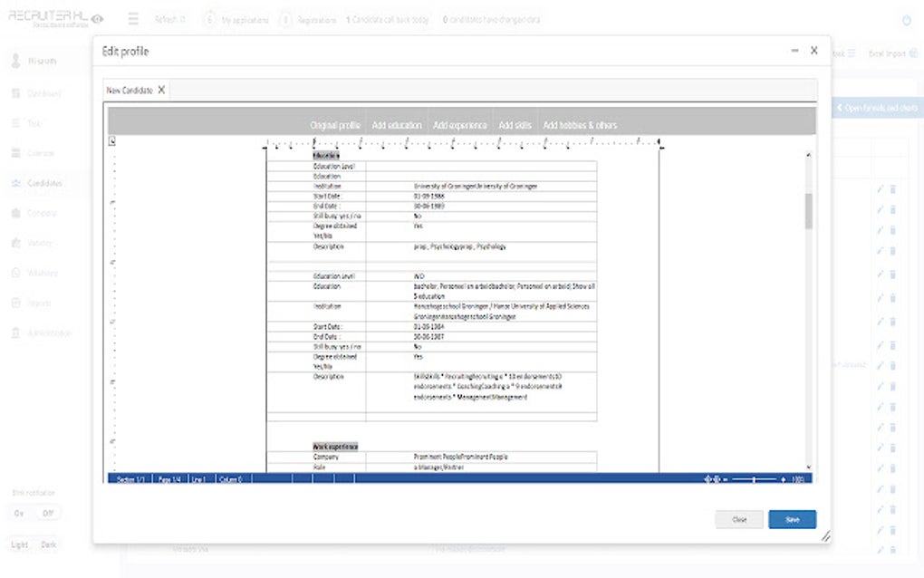
Task: Open the Administration sidebar item
Action: pyautogui.click(x=45, y=332)
